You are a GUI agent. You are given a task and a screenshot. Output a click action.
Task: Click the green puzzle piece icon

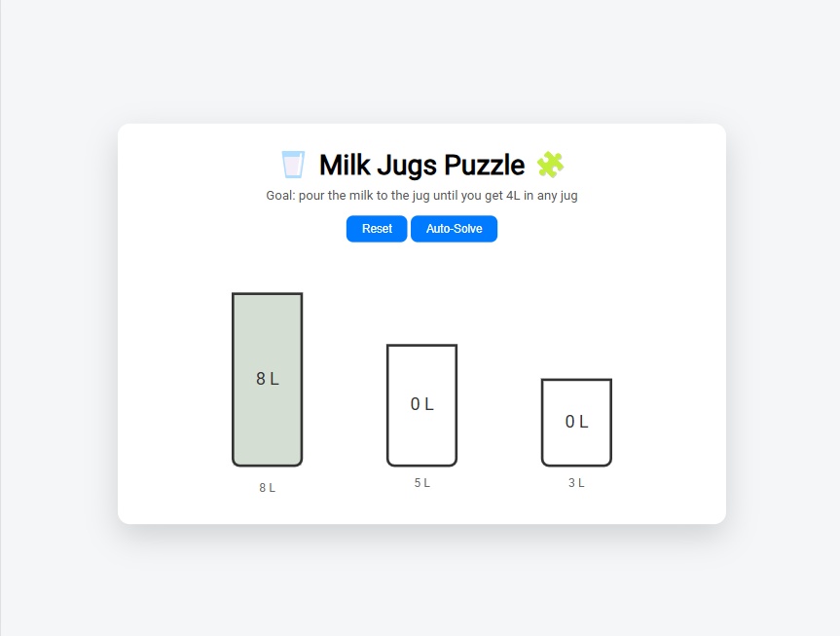pos(550,165)
